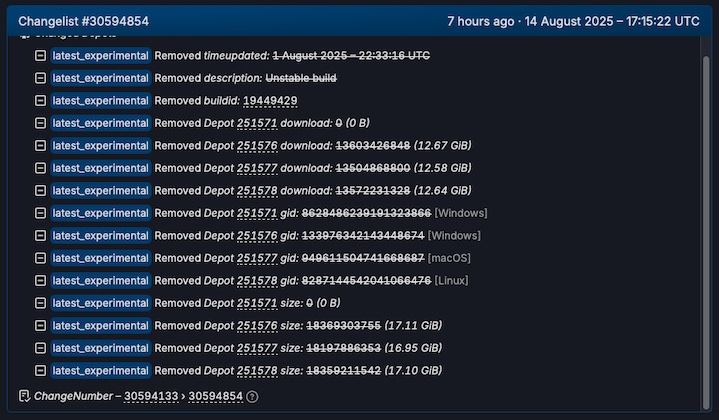Screen dimensions: 719x420
Task: Click latest_experimental badge on Depot 251576 gid row
Action: [x=100, y=236]
